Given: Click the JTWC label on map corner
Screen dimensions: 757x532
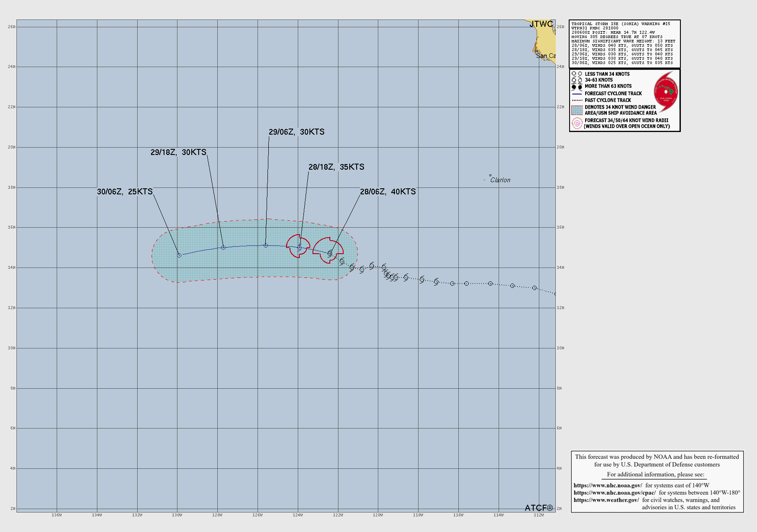Looking at the screenshot, I should (541, 24).
